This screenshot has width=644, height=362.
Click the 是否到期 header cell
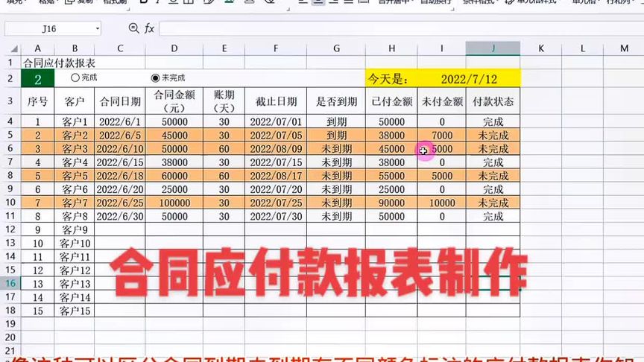click(x=336, y=101)
